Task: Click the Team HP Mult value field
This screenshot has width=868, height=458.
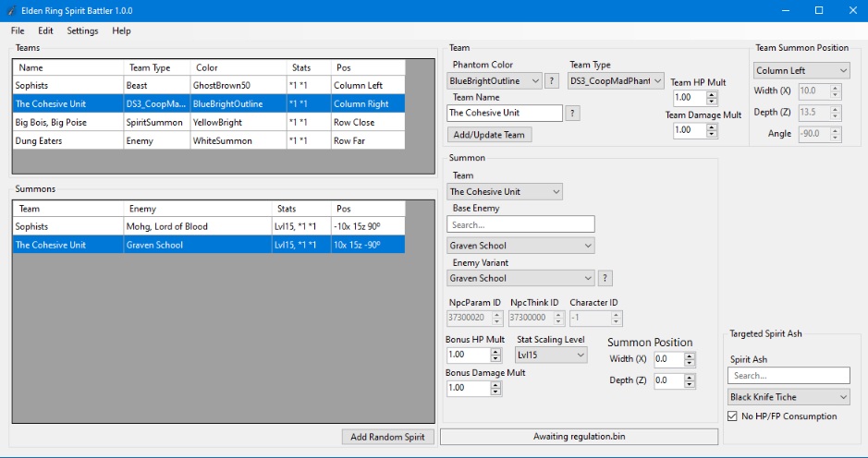Action: coord(690,98)
